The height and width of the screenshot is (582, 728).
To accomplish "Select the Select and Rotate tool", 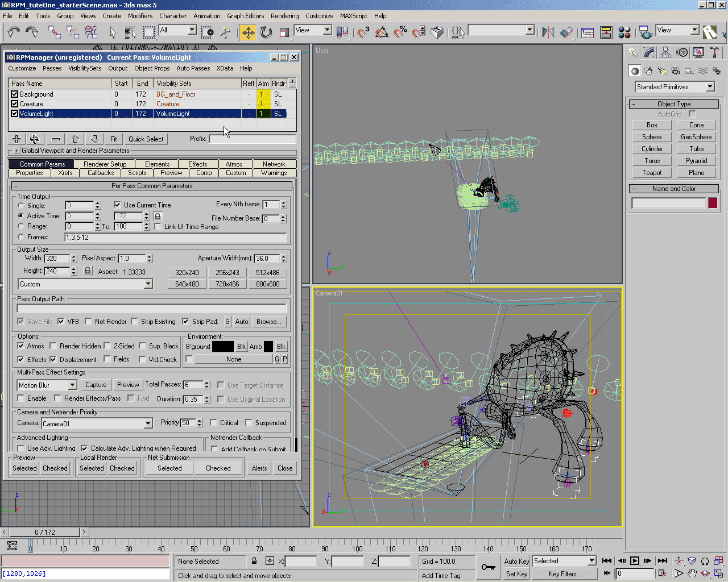I will (266, 32).
